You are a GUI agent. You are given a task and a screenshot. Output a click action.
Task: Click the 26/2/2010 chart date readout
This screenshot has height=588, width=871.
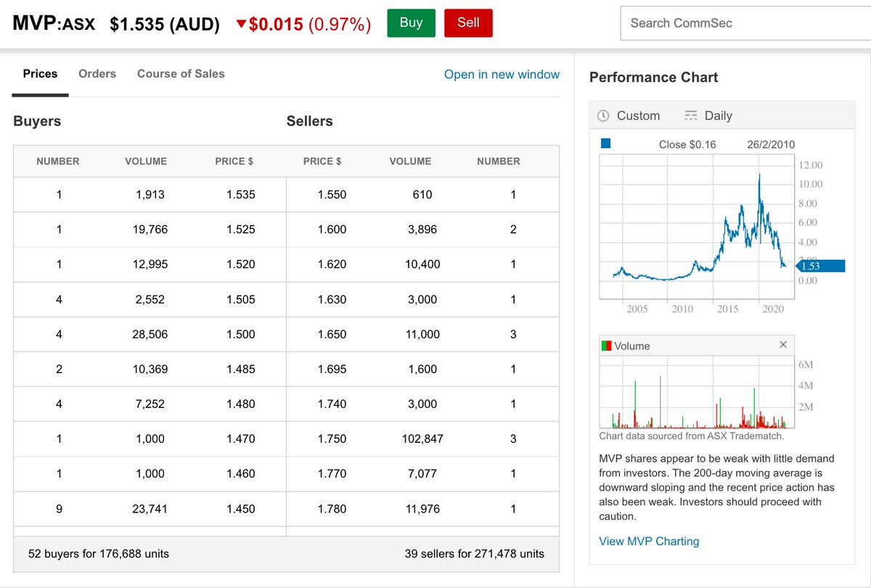771,144
